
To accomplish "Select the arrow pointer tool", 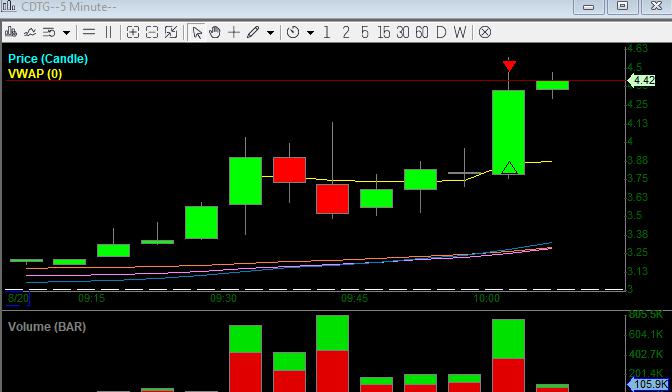I will click(197, 32).
